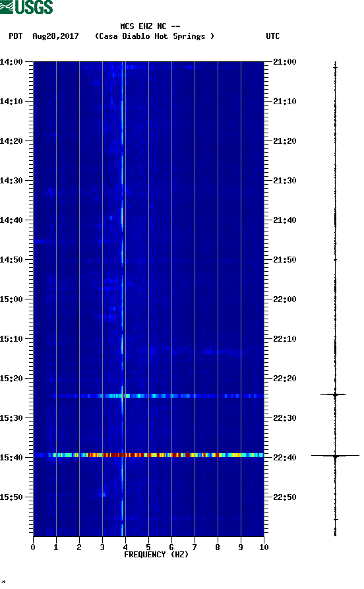Click the 22:10 UTC time label
The image size is (364, 589).
(x=285, y=338)
